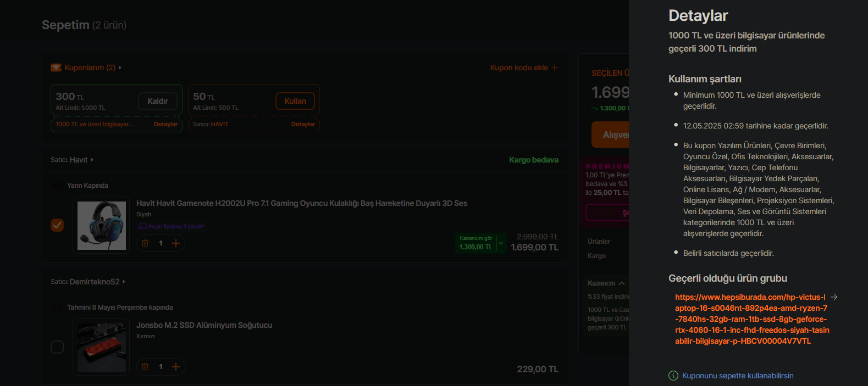Click the Sepetim page heading
Image resolution: width=868 pixels, height=386 pixels.
(x=65, y=25)
